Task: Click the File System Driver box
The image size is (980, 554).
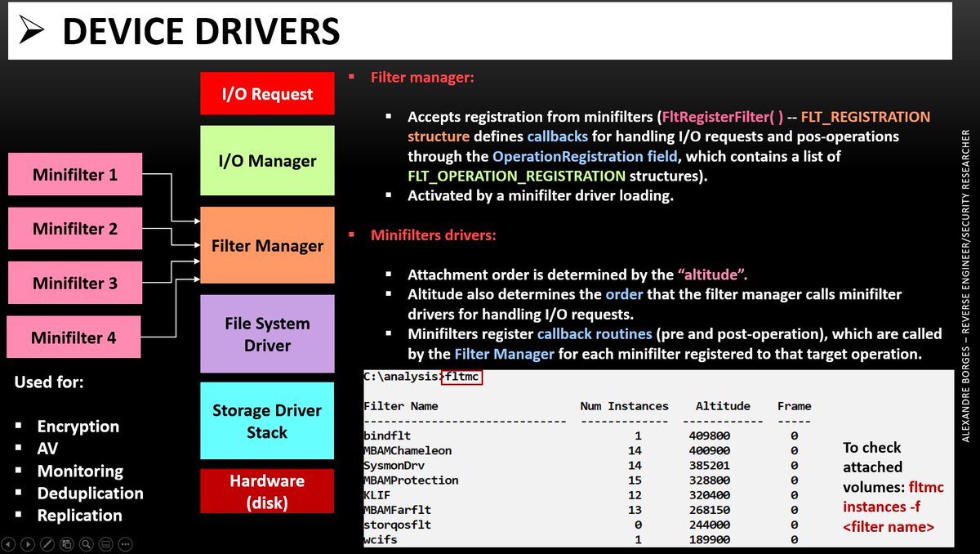Action: pos(268,334)
